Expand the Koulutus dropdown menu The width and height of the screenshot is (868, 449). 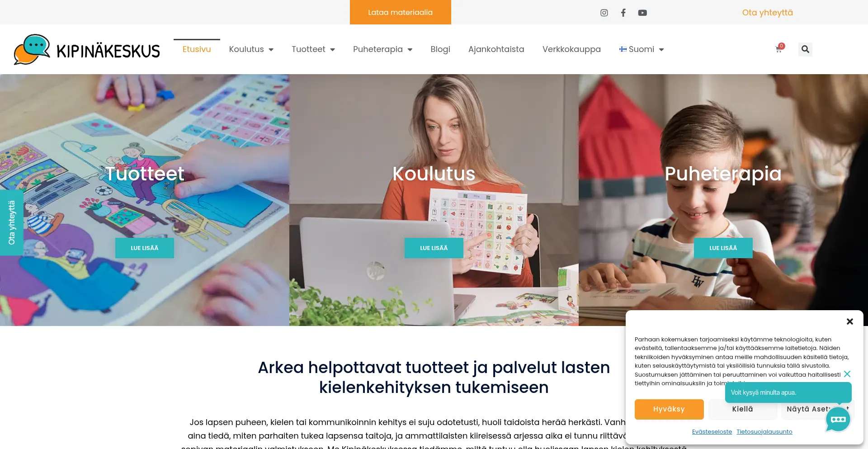pos(251,49)
